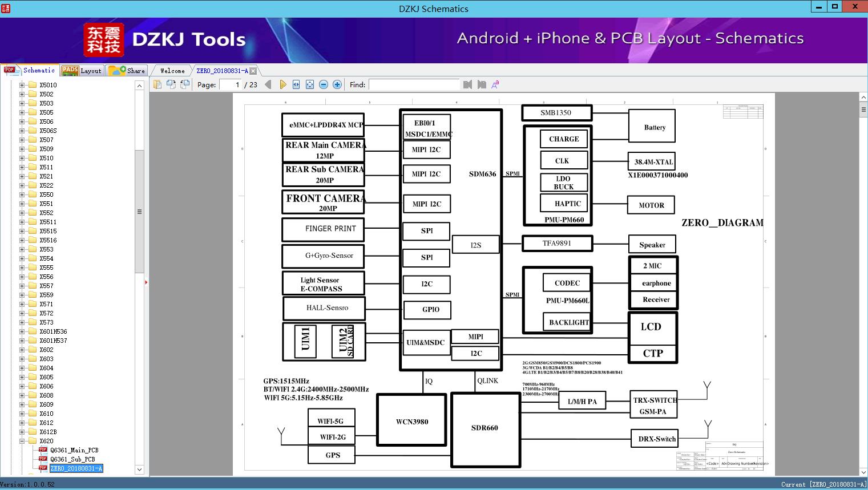Click the TFA9891 block in the diagram
868x490 pixels.
tap(557, 244)
